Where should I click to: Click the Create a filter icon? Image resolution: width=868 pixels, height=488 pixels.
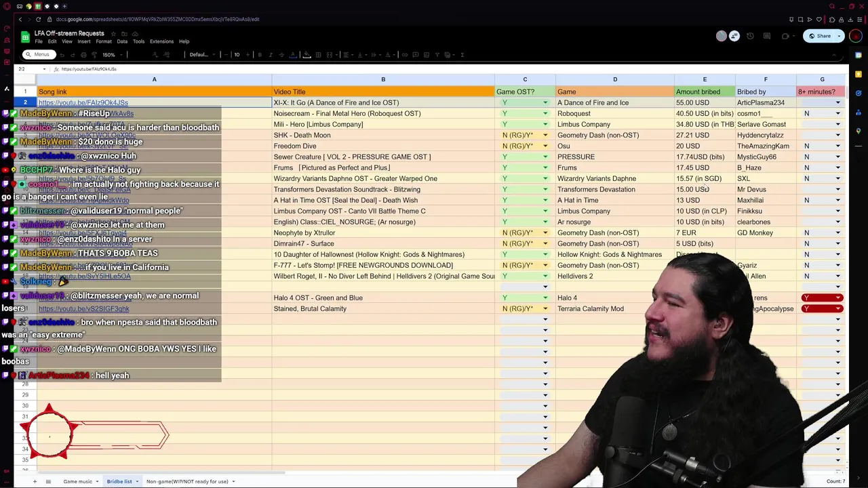coord(437,55)
